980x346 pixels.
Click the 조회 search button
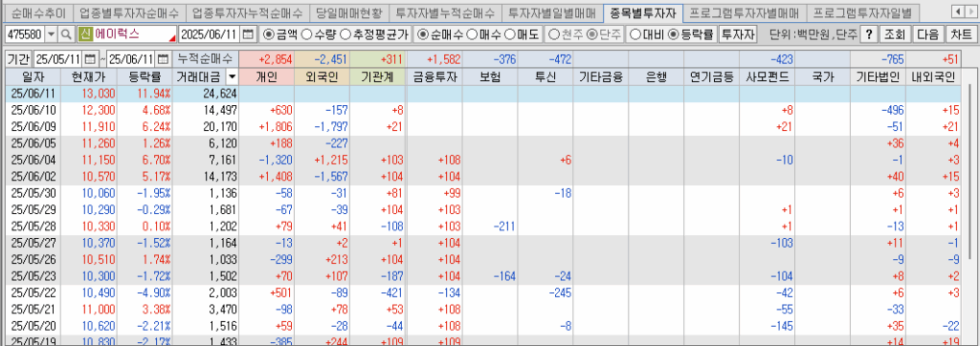(x=895, y=34)
